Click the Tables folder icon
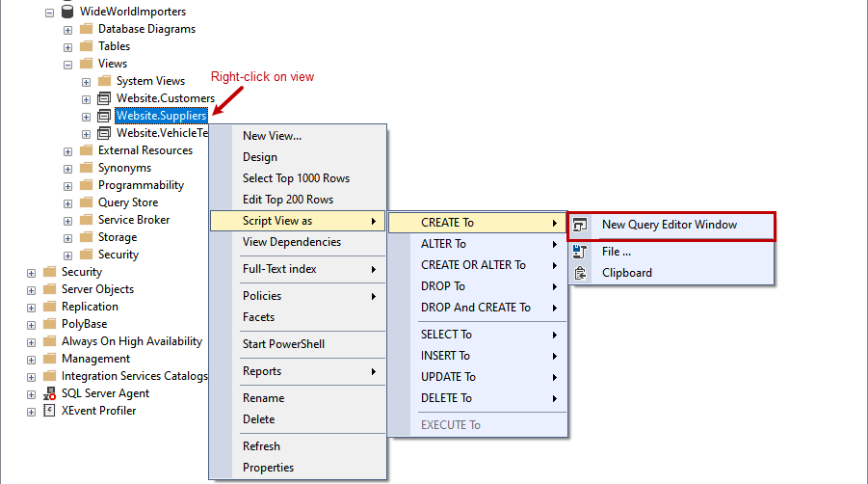 [x=87, y=45]
